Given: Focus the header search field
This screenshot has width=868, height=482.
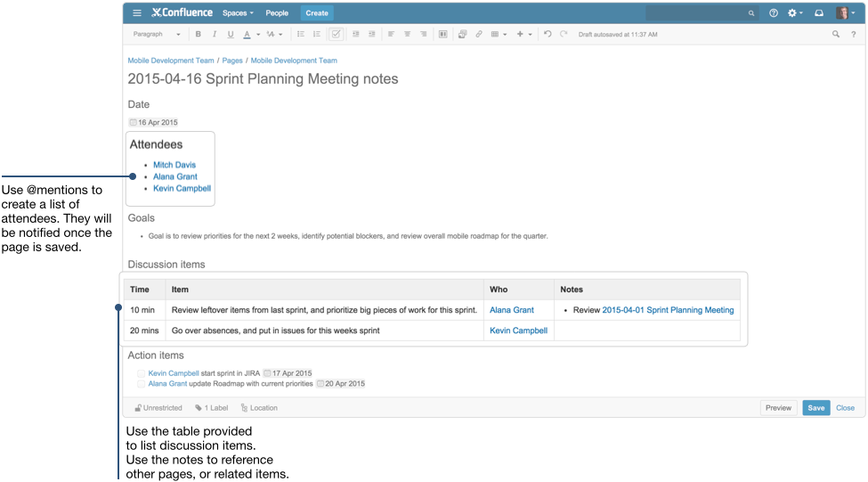Looking at the screenshot, I should (701, 12).
